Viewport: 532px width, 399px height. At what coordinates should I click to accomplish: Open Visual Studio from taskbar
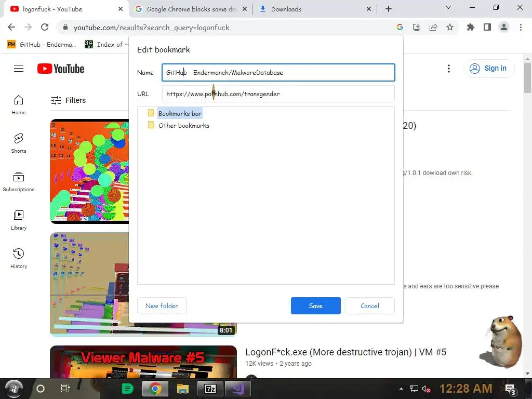pos(238,389)
